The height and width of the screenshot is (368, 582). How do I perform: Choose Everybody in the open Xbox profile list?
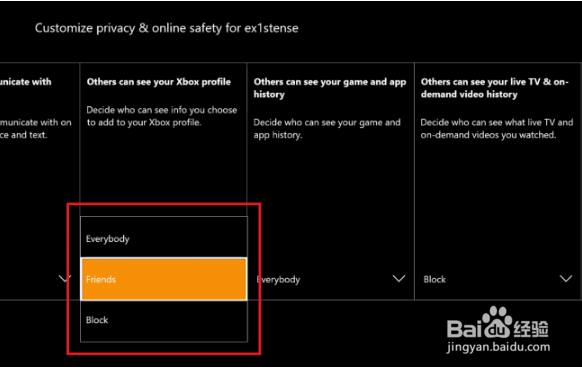[164, 238]
